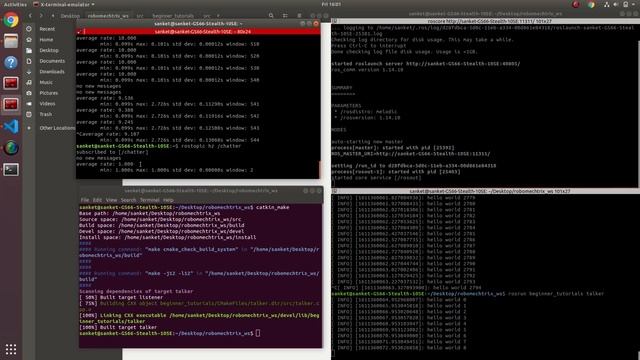Viewport: 640px width, 360px height.
Task: Click the robomechtrix_ws path segment in Files
Action: (108, 16)
